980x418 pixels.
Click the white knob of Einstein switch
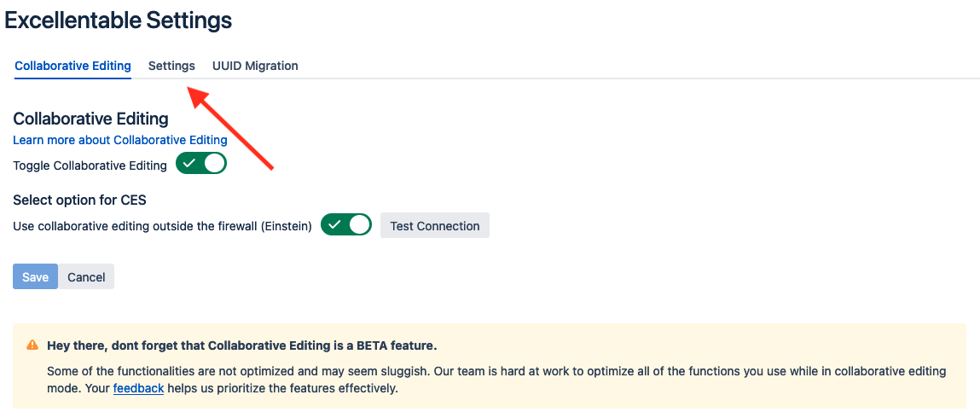[x=359, y=225]
